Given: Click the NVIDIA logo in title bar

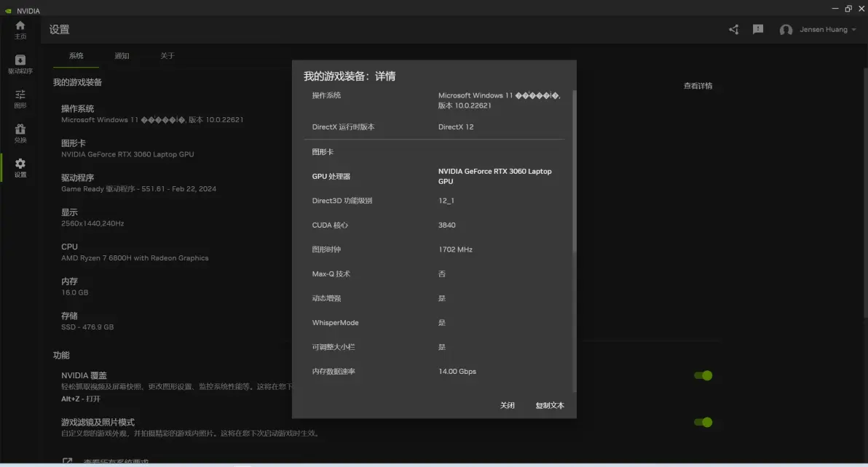Looking at the screenshot, I should tap(8, 10).
